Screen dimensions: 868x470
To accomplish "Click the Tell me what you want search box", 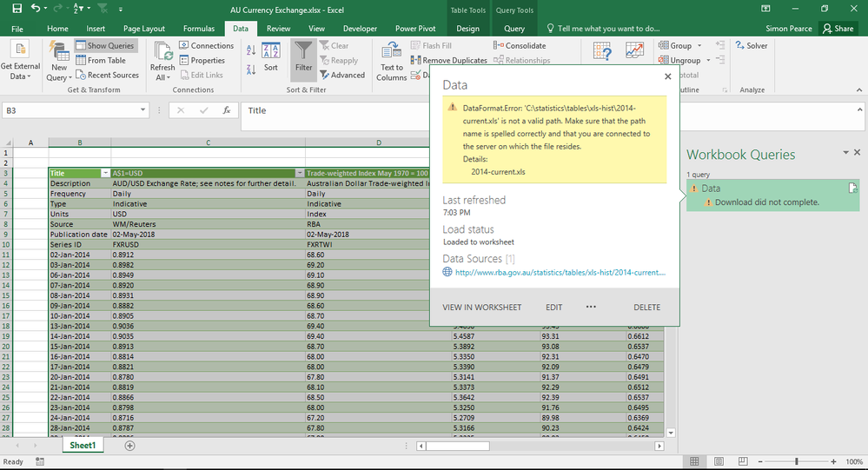I will tap(602, 28).
